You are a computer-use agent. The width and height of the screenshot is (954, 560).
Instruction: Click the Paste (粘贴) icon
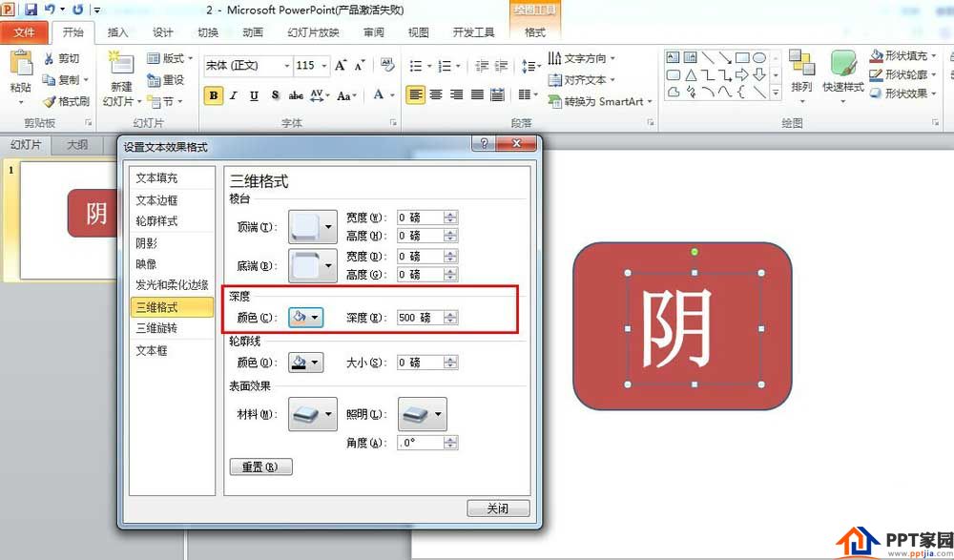pyautogui.click(x=21, y=64)
